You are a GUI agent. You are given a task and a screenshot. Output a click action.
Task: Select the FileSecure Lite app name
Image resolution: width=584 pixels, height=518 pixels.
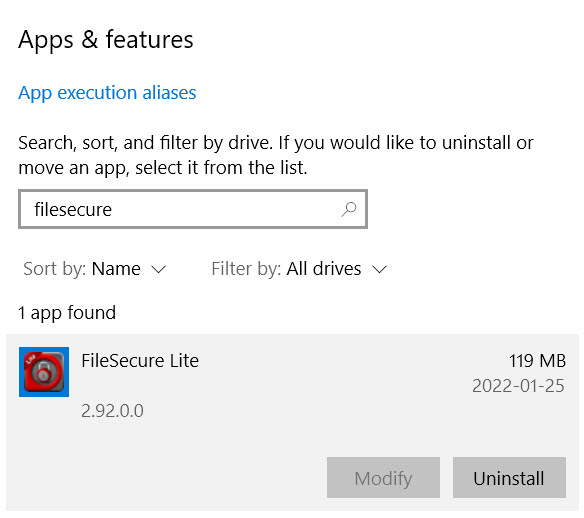pyautogui.click(x=140, y=360)
